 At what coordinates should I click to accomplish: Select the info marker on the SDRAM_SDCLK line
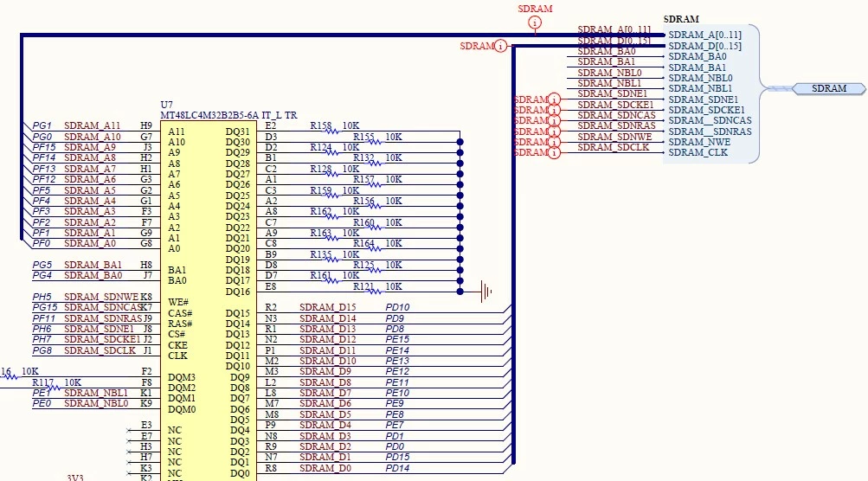click(x=554, y=152)
